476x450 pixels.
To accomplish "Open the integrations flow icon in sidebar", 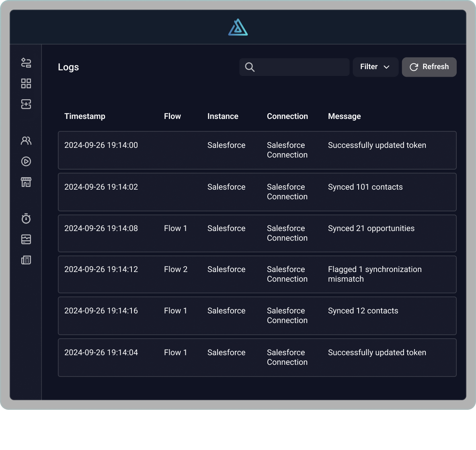I will [26, 63].
